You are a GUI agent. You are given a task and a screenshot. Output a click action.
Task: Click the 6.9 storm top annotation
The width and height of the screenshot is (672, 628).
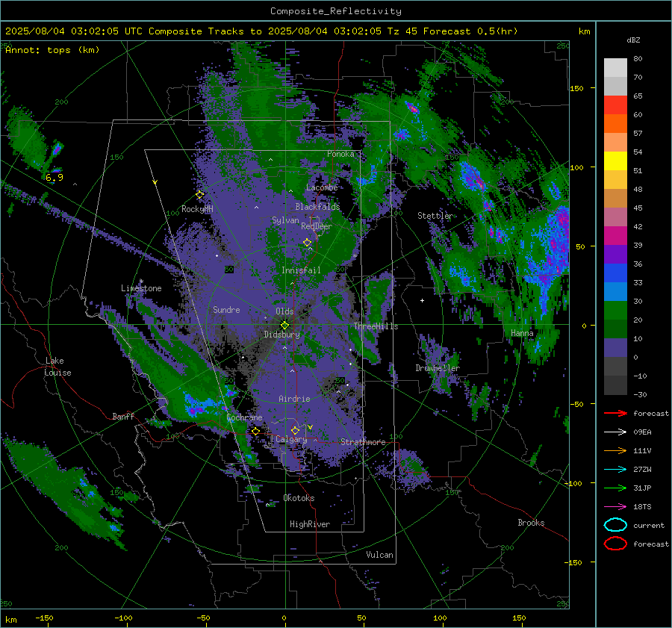[55, 178]
